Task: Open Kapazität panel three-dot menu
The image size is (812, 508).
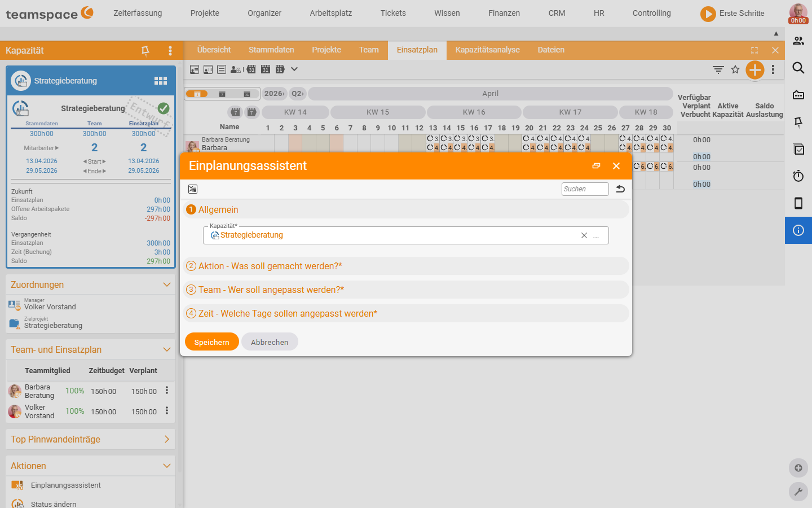Action: 170,51
